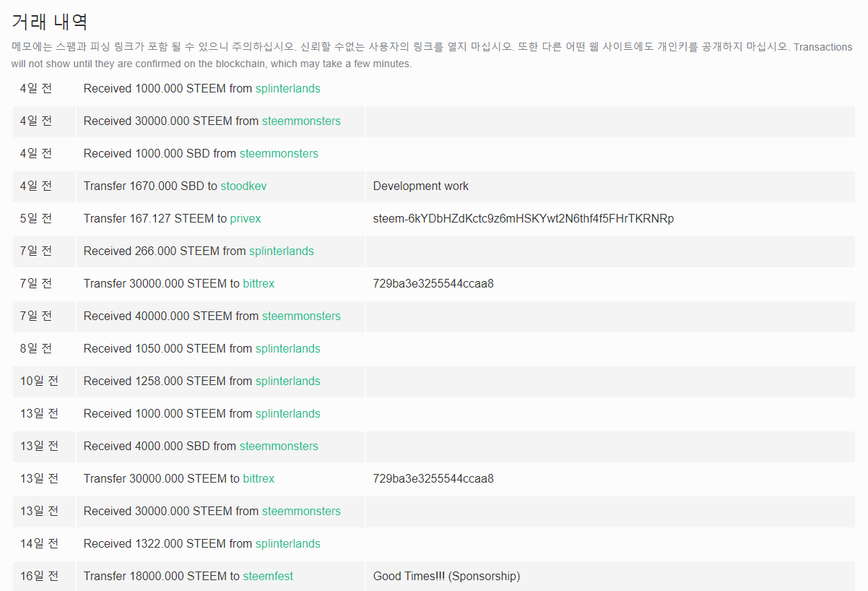Open splinterlands in the 1258.000 STEEM row
This screenshot has height=591, width=868.
[x=288, y=381]
